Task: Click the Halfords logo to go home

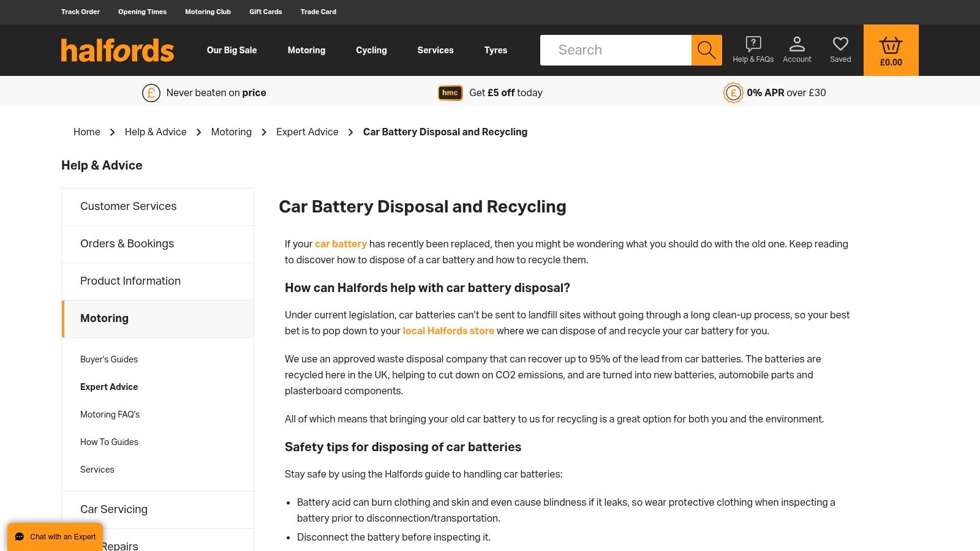Action: 117,50
